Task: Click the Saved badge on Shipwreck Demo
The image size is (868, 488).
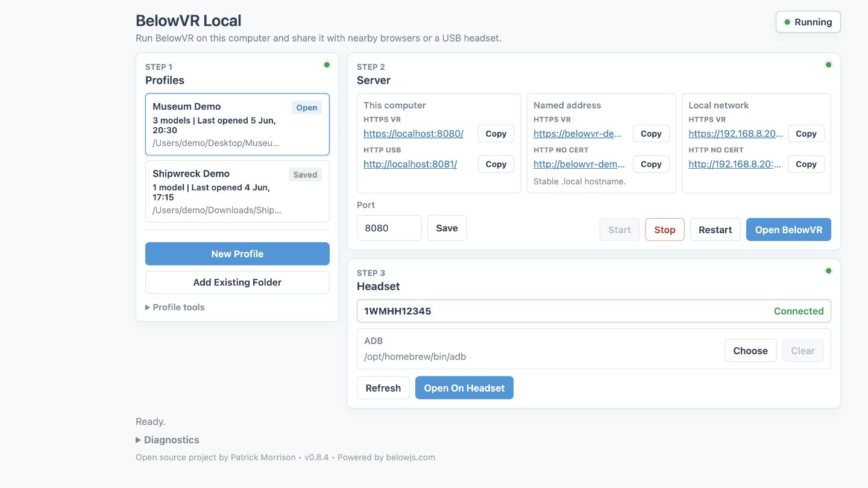Action: pos(305,175)
